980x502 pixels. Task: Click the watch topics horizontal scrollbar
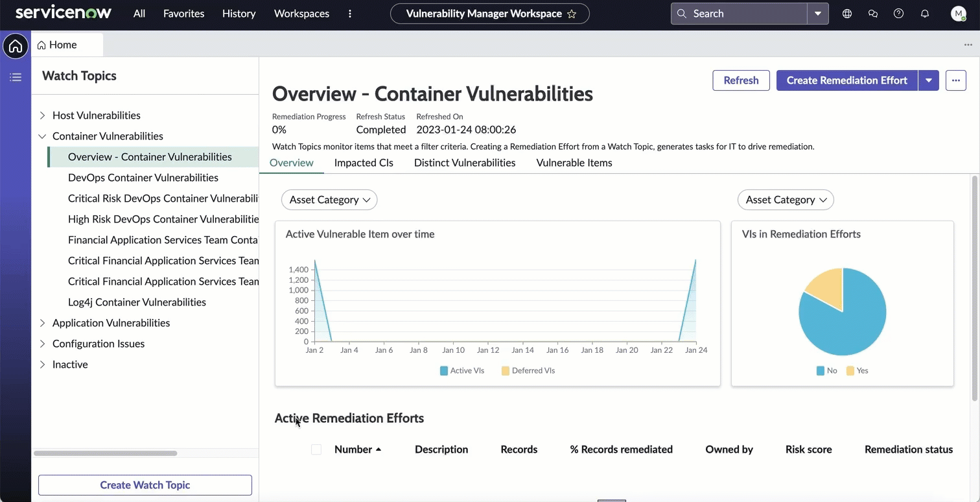click(106, 453)
